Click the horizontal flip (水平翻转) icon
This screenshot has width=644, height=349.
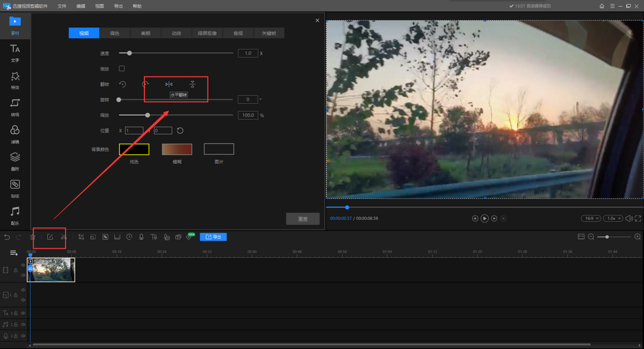(x=169, y=84)
